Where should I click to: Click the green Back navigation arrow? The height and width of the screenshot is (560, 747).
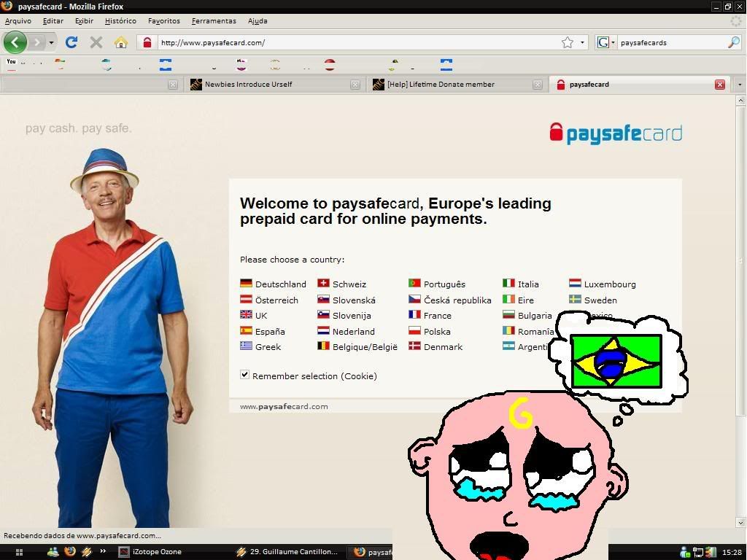[15, 42]
